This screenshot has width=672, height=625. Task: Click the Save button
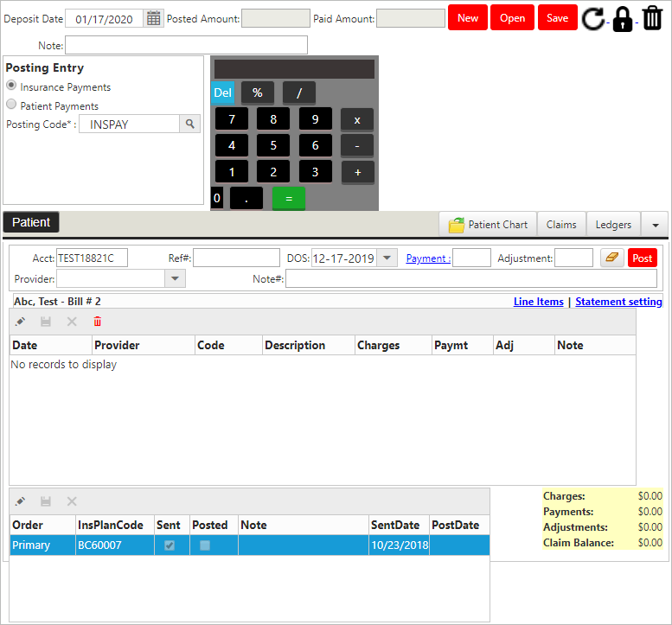tap(558, 17)
